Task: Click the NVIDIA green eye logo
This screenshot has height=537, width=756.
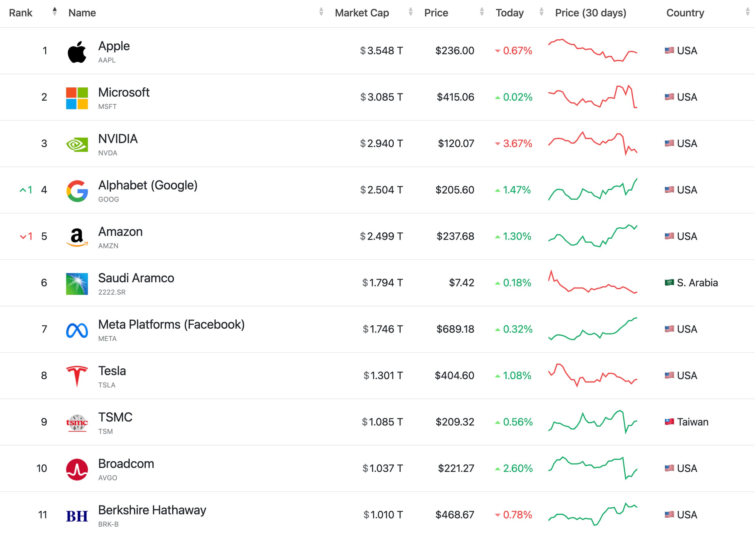Action: pos(77,145)
